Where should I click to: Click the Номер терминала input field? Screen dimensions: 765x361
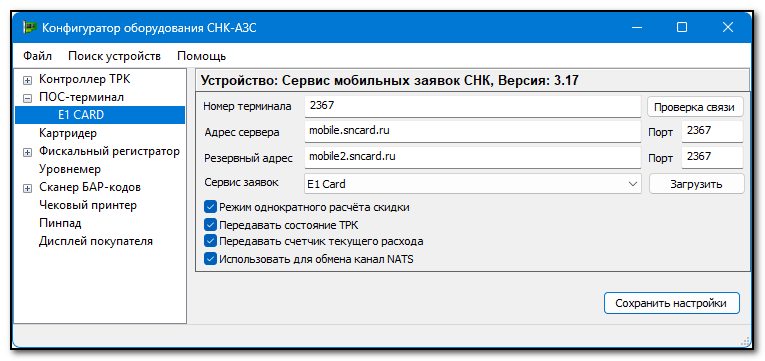click(473, 106)
